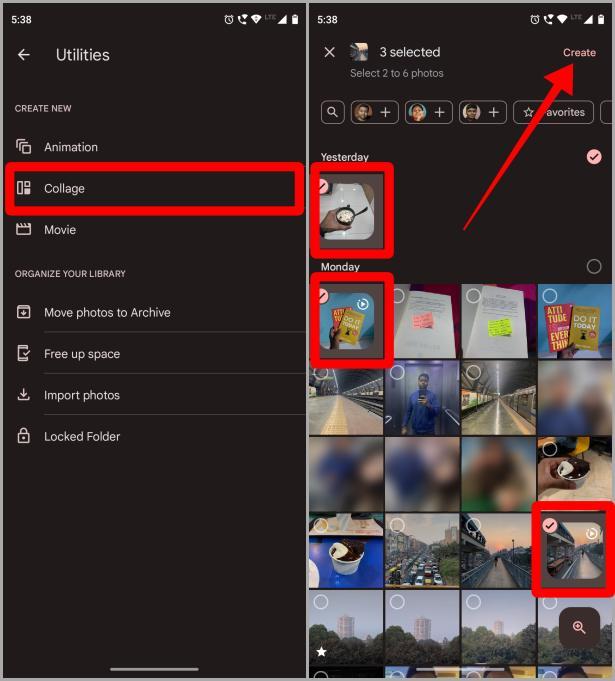Select Attitude and Do It Today books photo

(575, 321)
